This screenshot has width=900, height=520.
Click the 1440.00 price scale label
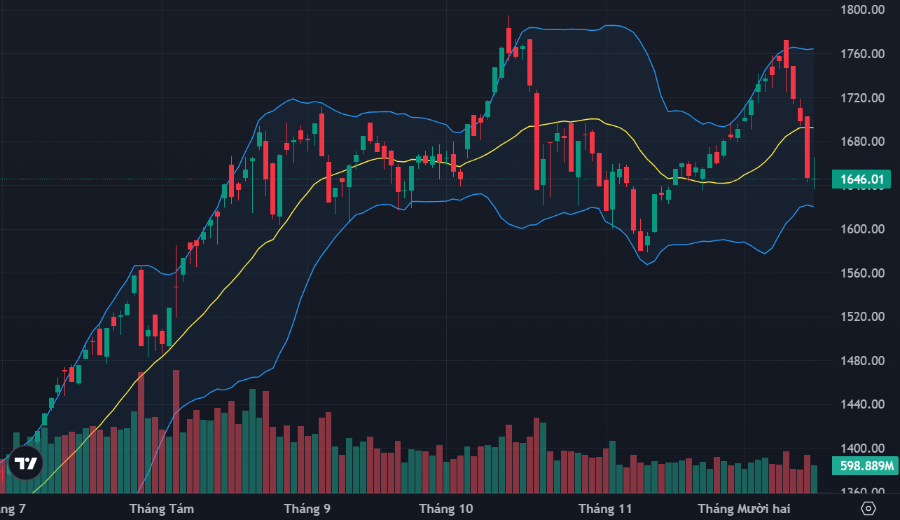coord(862,405)
